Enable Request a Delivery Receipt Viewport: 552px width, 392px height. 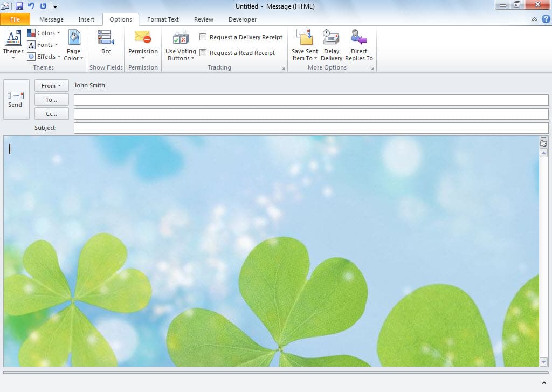(x=203, y=37)
